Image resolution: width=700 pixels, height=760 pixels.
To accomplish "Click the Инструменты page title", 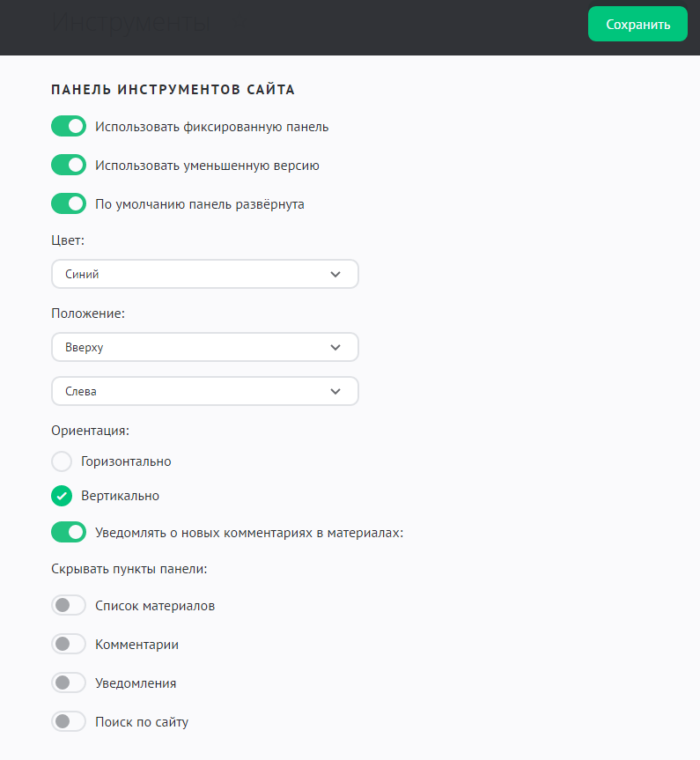I will 130,24.
